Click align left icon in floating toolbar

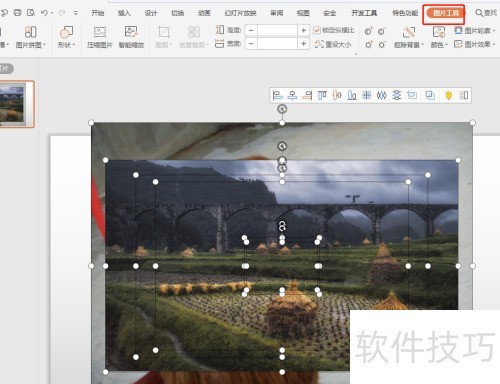[277, 95]
